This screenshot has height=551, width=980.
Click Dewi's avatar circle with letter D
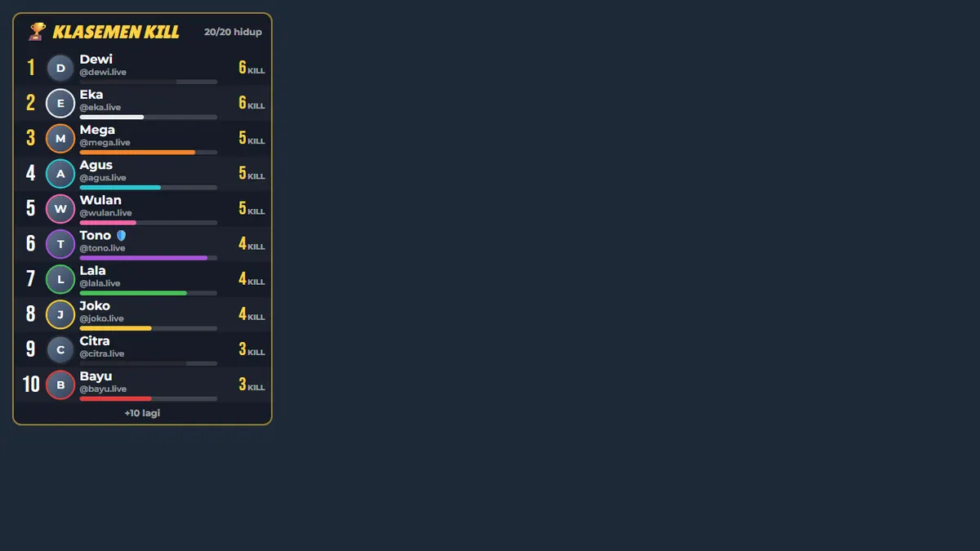click(x=60, y=68)
